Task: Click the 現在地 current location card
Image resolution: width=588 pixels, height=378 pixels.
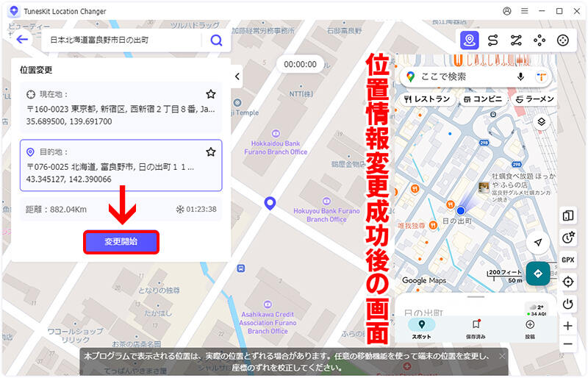Action: tap(121, 107)
